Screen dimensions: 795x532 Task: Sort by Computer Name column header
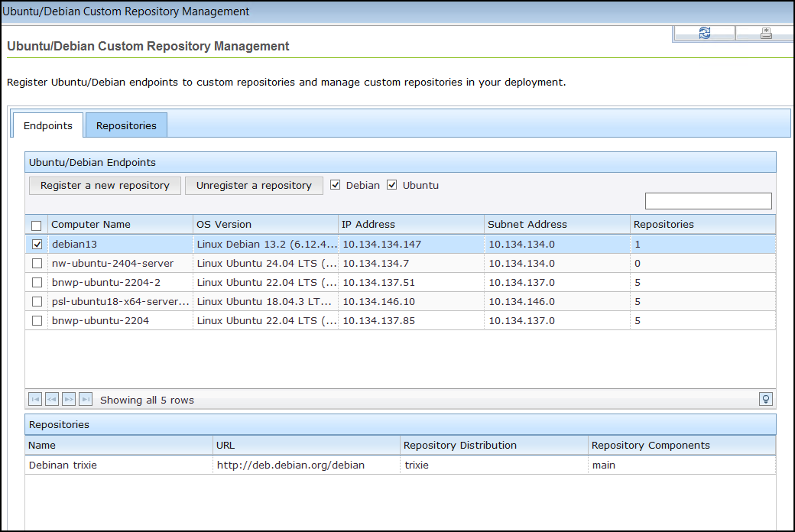121,224
